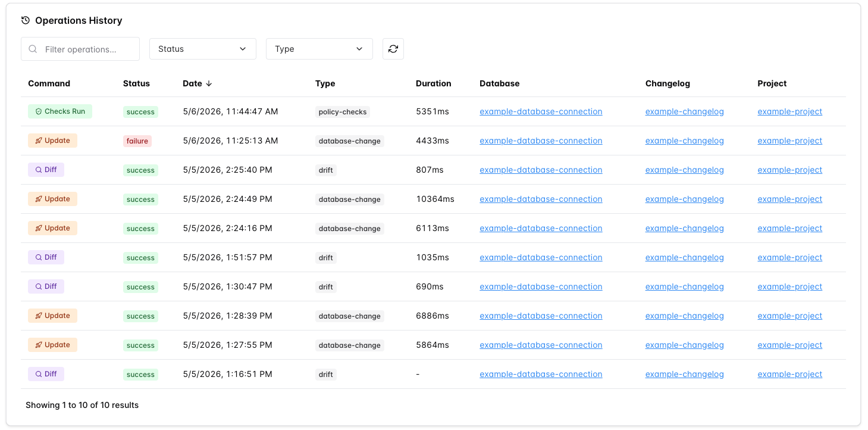Click database-change tag in the 4433ms row
This screenshot has height=430, width=868.
point(350,141)
